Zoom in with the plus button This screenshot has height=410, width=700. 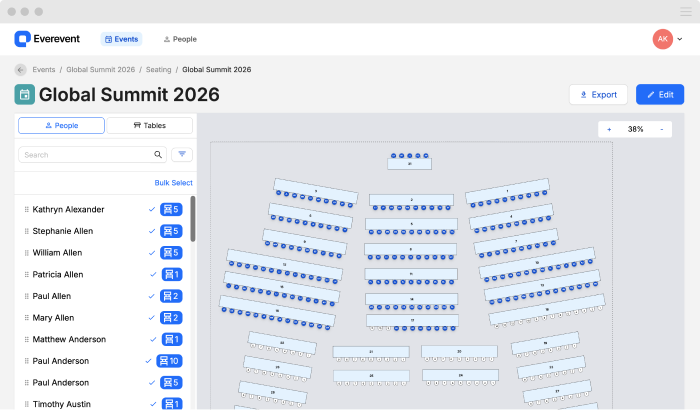(609, 130)
